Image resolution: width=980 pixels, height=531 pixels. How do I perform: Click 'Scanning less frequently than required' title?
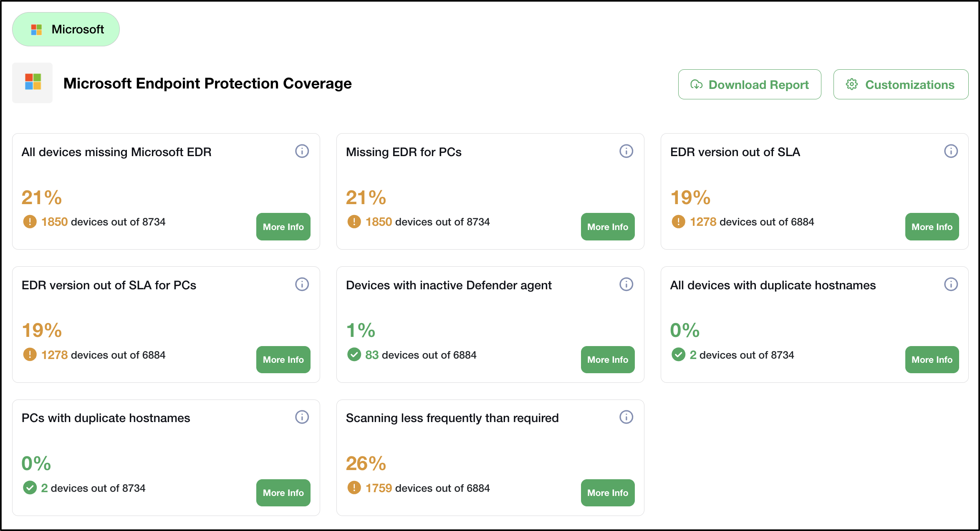[x=452, y=418]
